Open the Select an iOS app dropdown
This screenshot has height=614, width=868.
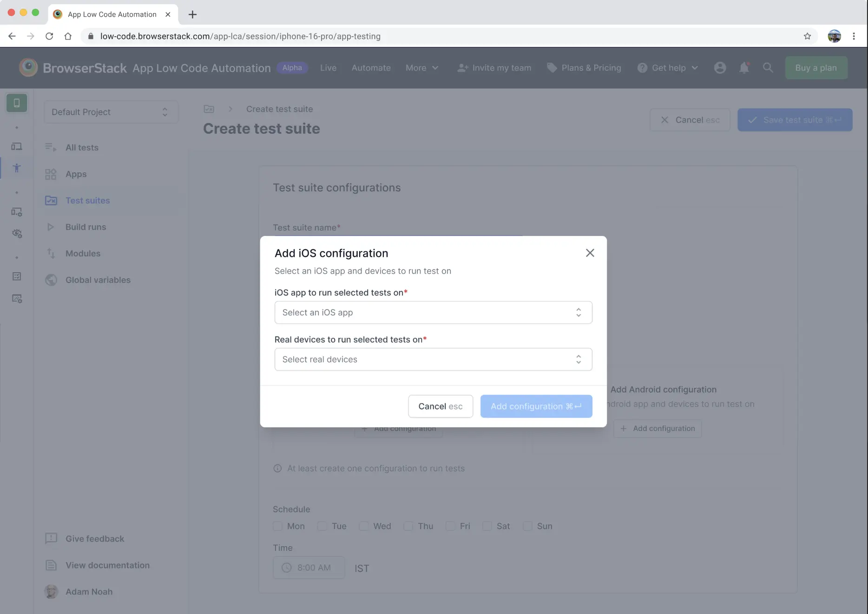[433, 313]
